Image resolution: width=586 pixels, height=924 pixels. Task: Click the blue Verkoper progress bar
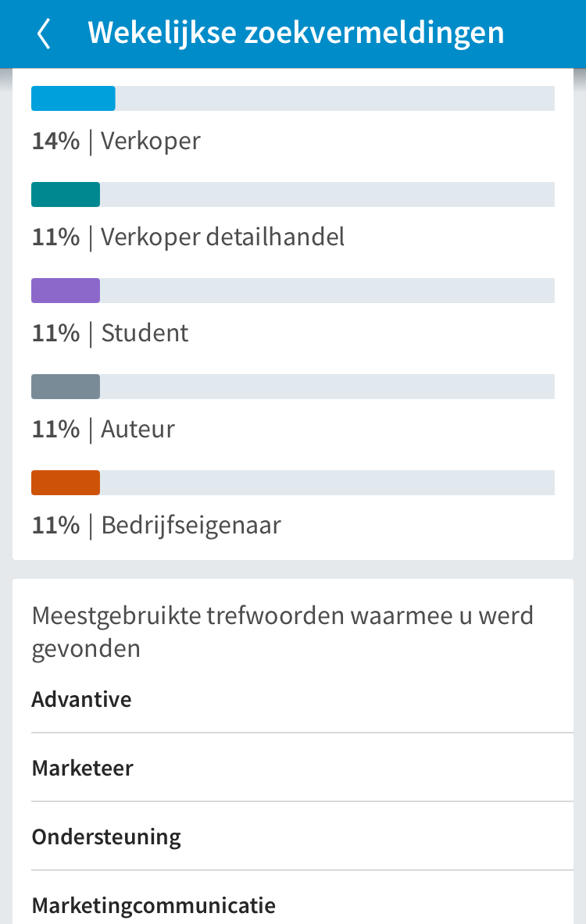(x=73, y=98)
